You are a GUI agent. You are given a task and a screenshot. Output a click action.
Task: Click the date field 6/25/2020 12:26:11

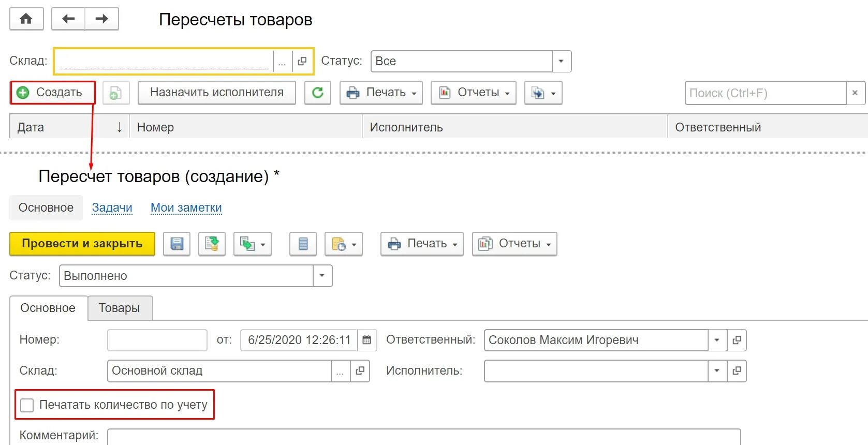pyautogui.click(x=299, y=340)
